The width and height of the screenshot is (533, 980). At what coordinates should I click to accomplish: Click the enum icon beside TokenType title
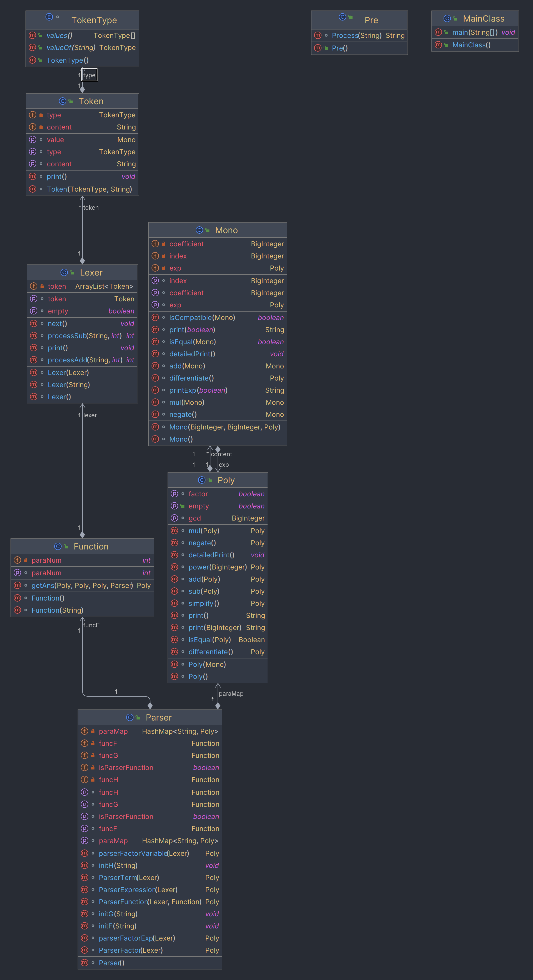[x=49, y=17]
